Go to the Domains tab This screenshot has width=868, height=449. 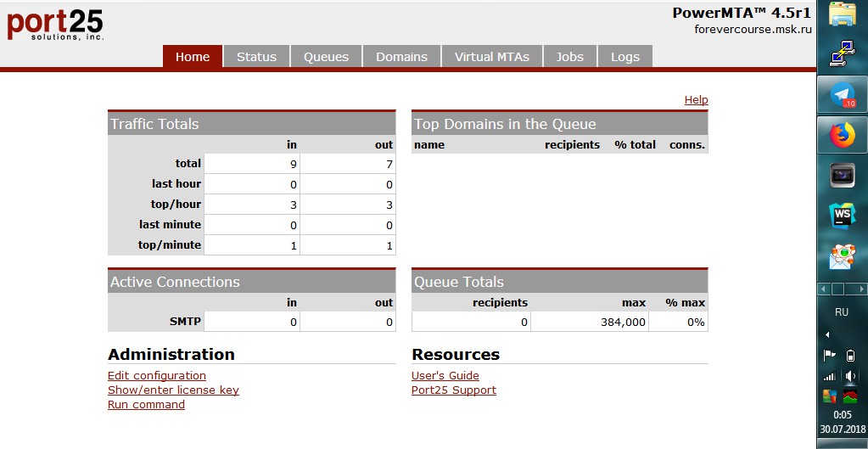point(401,57)
